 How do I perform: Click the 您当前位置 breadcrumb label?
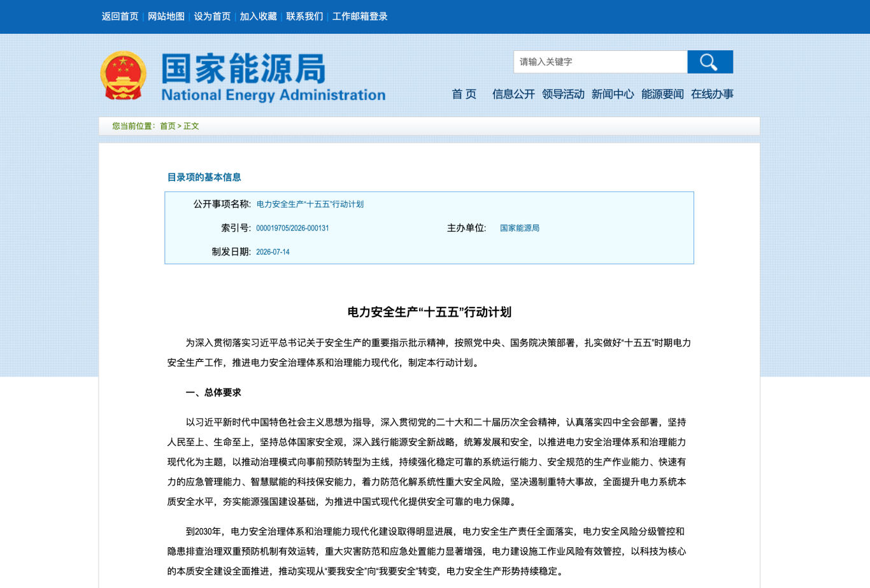[x=134, y=126]
